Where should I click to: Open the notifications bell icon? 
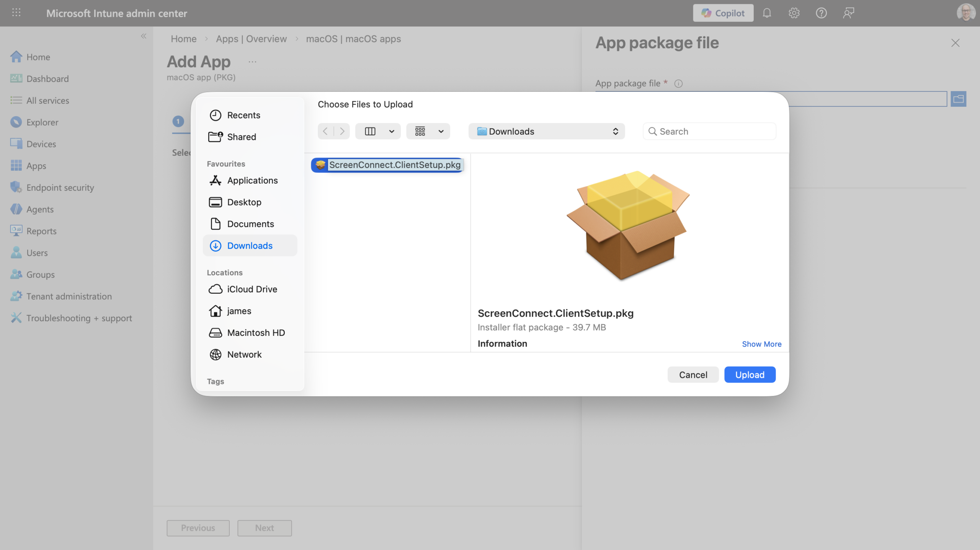766,13
